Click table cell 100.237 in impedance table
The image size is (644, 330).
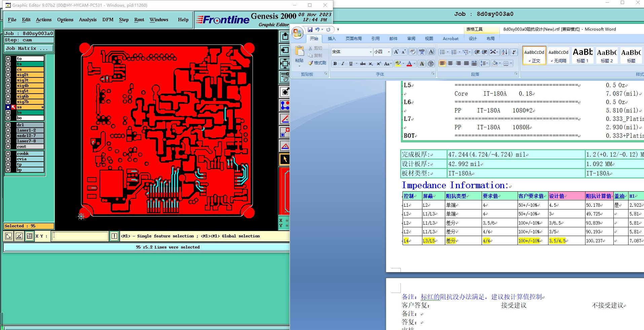click(x=599, y=241)
